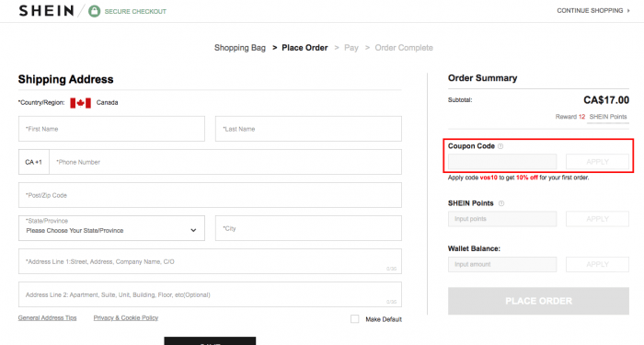Click the Phone Number field

tap(225, 162)
